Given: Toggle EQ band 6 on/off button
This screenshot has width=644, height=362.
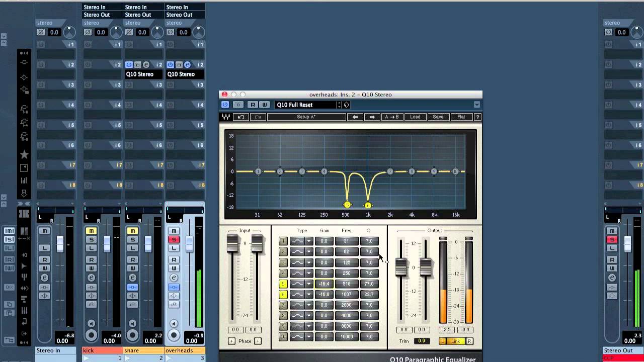Looking at the screenshot, I should (283, 295).
